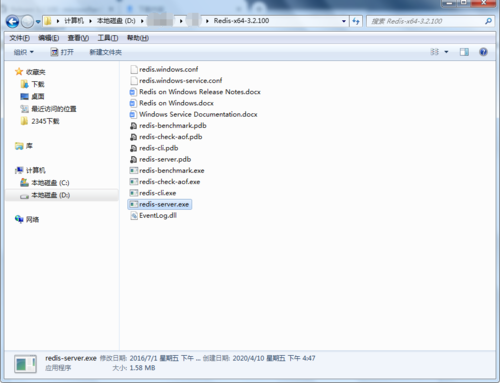Click redis-server.pdb file icon
This screenshot has height=383, width=500.
tap(133, 160)
